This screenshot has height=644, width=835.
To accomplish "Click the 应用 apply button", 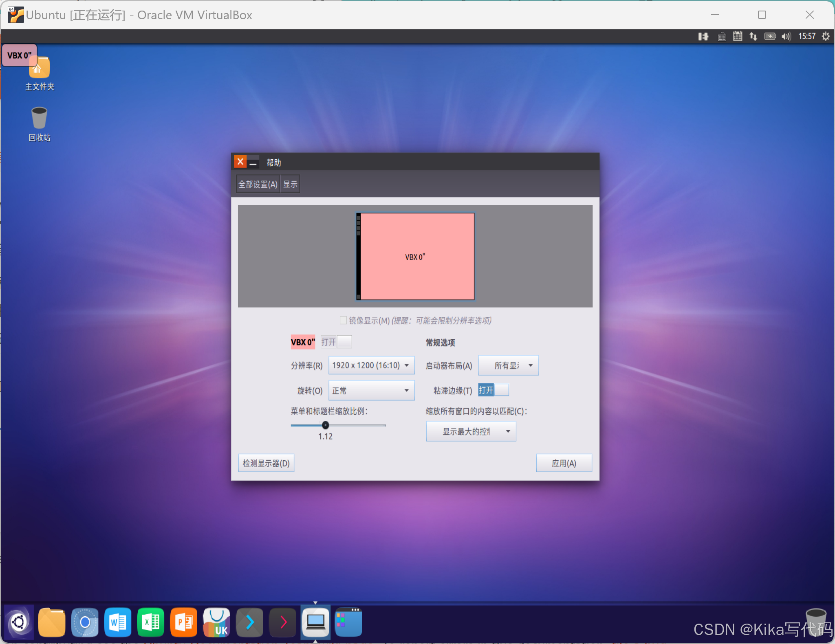I will 564,463.
